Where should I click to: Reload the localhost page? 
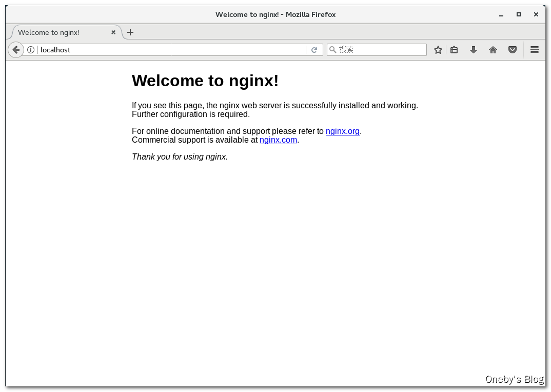tap(314, 50)
